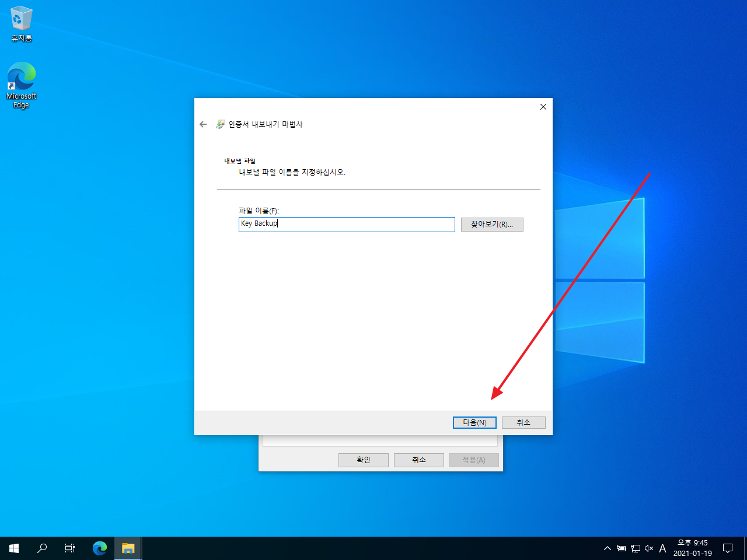Launch Edge from the taskbar
Image resolution: width=747 pixels, height=560 pixels.
[100, 548]
